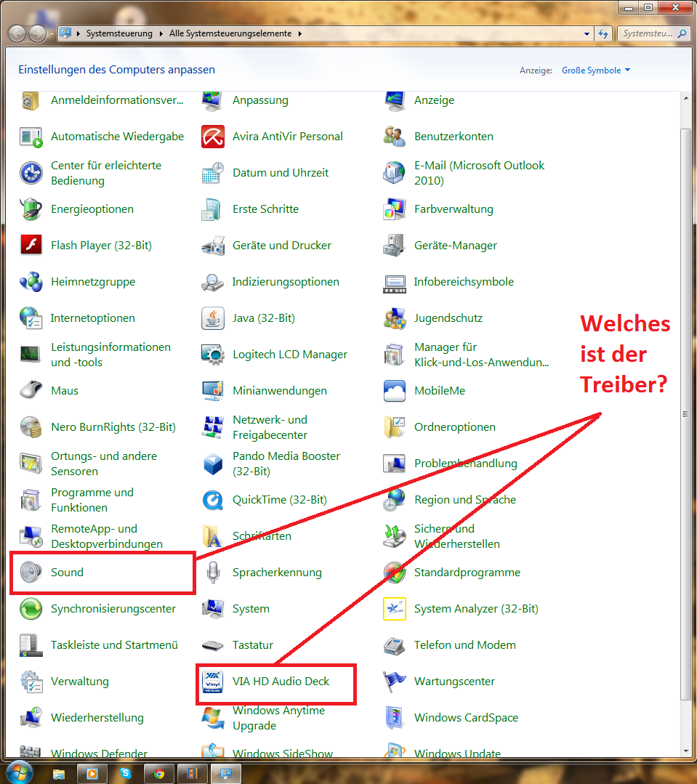
Task: Click the Datum und Uhrzeit icon
Action: point(212,173)
